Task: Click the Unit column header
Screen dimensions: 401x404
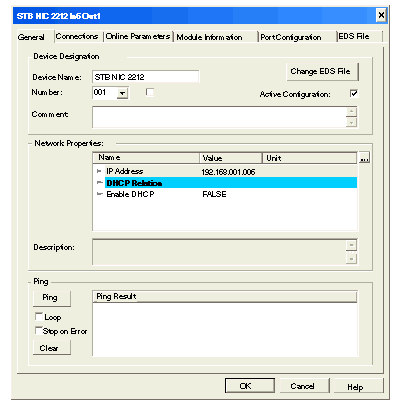Action: 309,158
